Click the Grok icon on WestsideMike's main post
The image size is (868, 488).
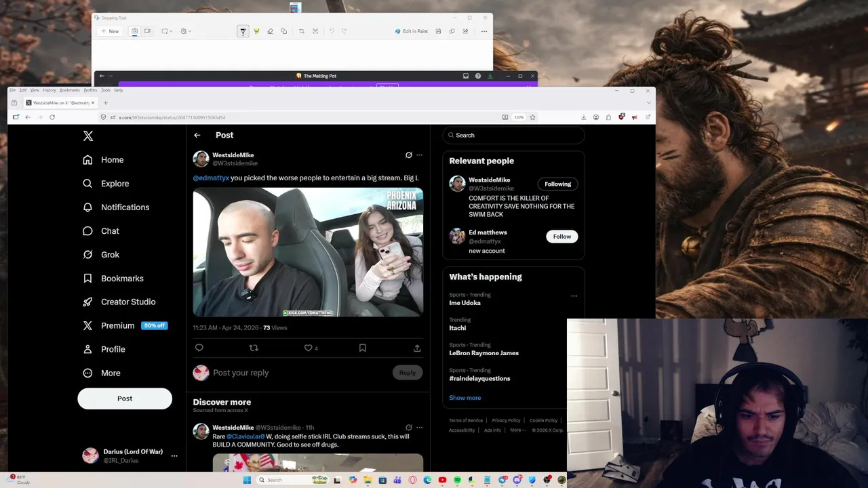408,155
